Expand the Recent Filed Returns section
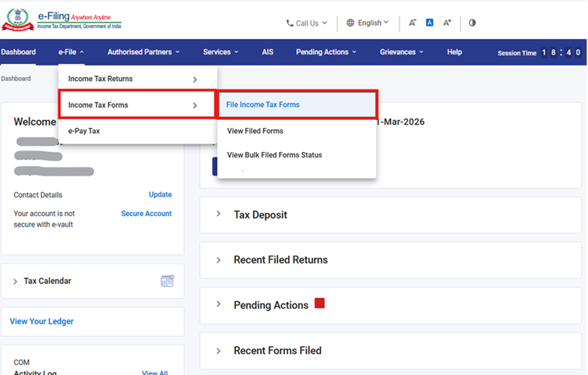The width and height of the screenshot is (588, 375). coord(280,260)
